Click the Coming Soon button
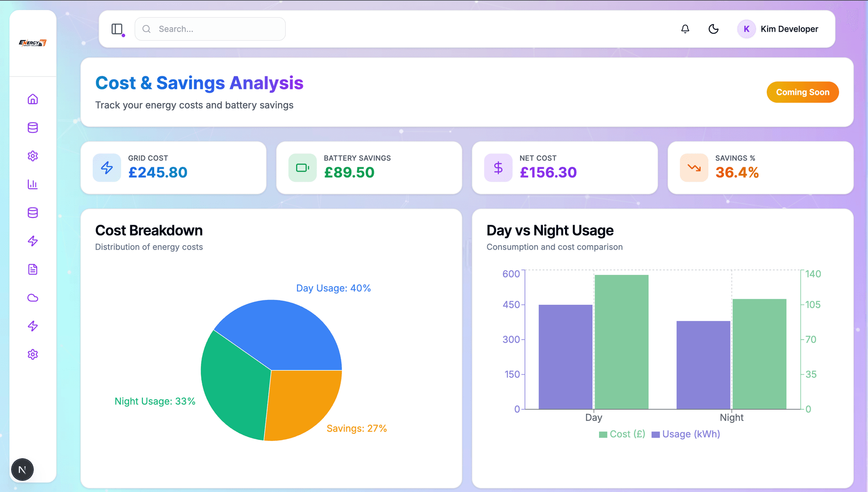This screenshot has width=868, height=492. pyautogui.click(x=802, y=92)
